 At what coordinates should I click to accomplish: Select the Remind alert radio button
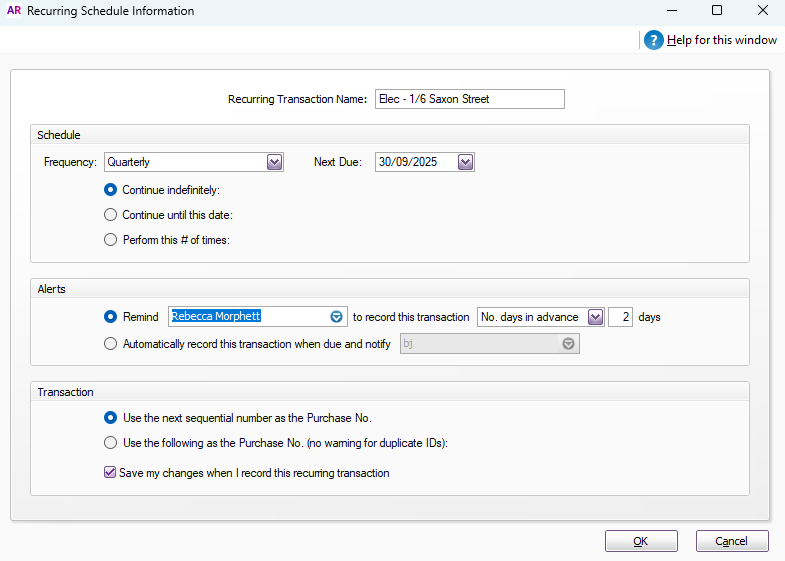click(111, 317)
